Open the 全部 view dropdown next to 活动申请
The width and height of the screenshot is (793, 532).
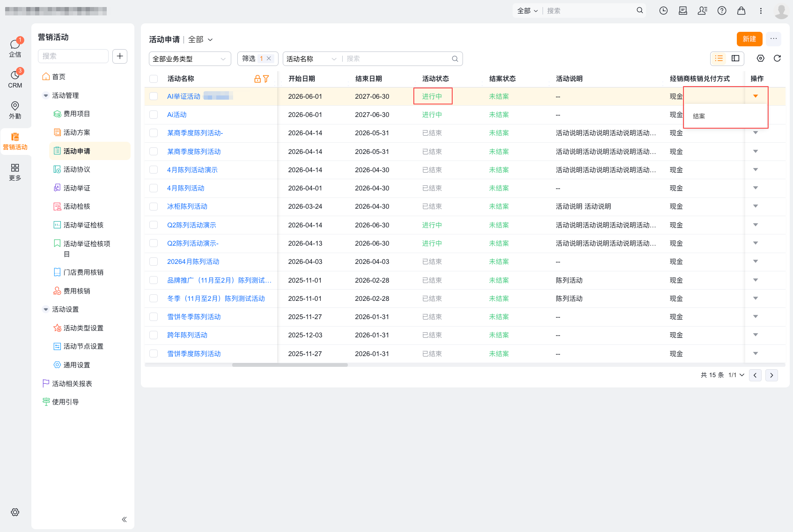click(200, 40)
